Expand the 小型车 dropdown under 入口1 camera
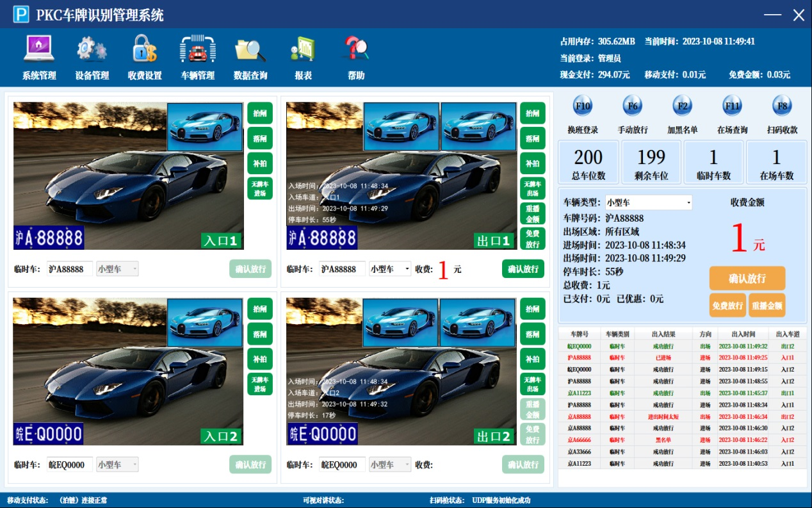This screenshot has height=508, width=812. coord(134,270)
